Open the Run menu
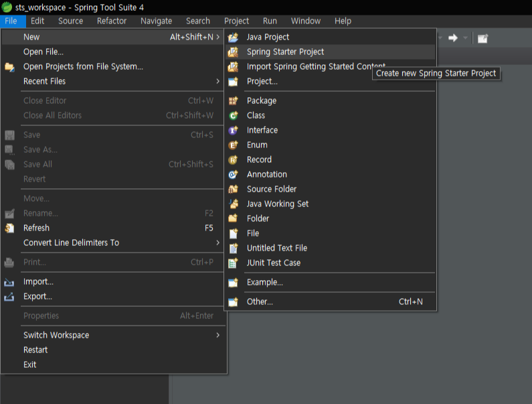The image size is (532, 404). pyautogui.click(x=270, y=21)
